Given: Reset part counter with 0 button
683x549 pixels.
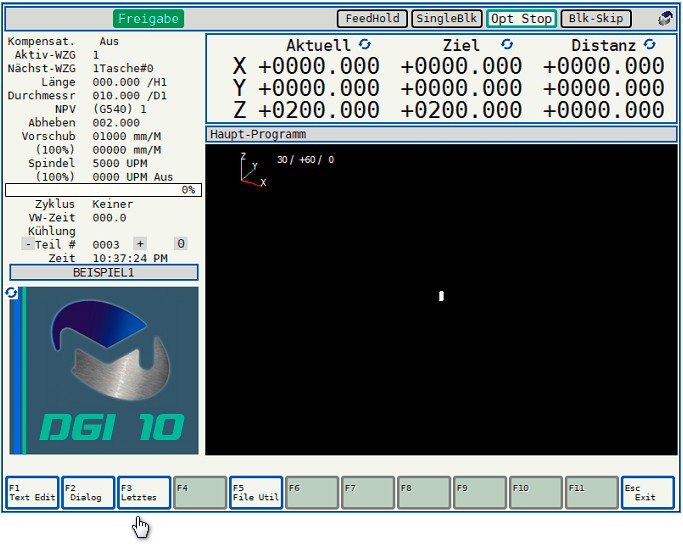Looking at the screenshot, I should [181, 244].
